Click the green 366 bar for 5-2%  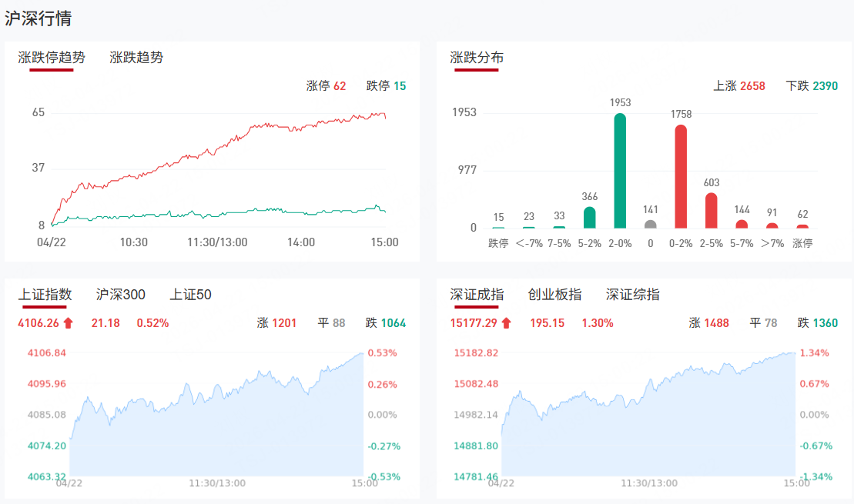(590, 218)
